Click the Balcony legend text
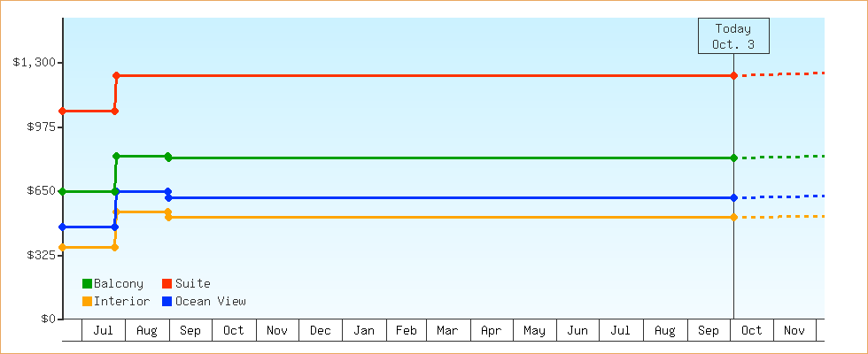 coord(119,283)
